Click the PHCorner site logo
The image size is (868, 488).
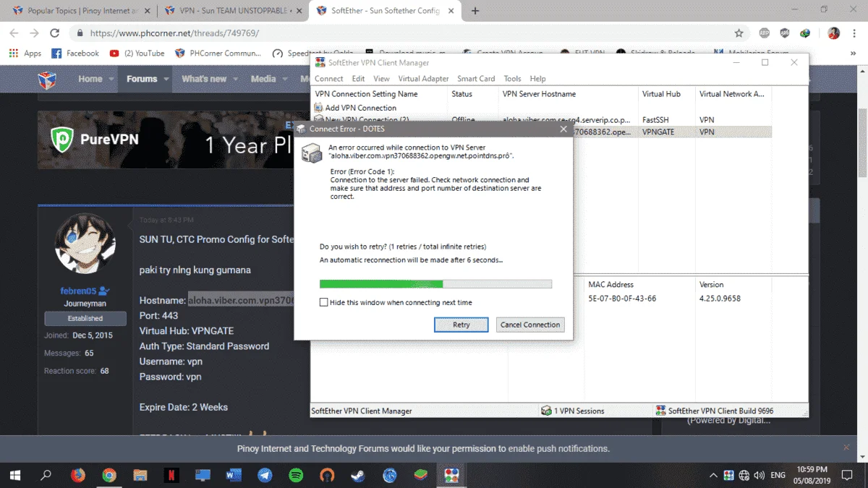(48, 79)
